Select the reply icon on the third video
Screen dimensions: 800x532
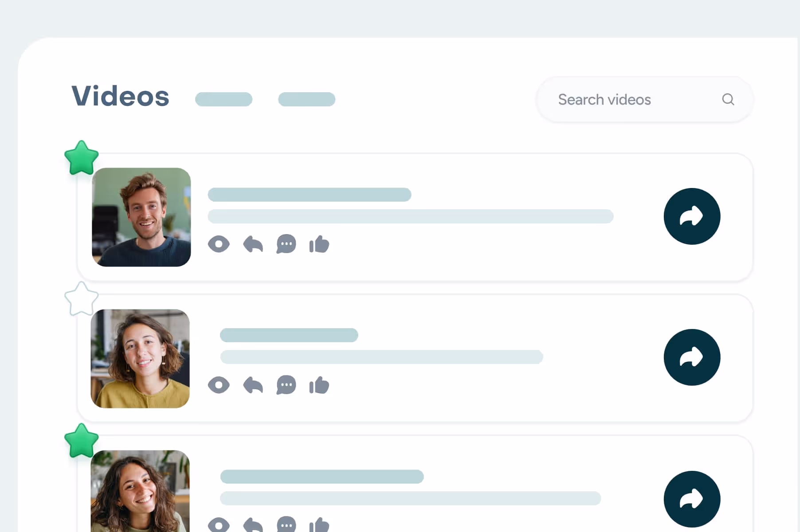pos(252,525)
